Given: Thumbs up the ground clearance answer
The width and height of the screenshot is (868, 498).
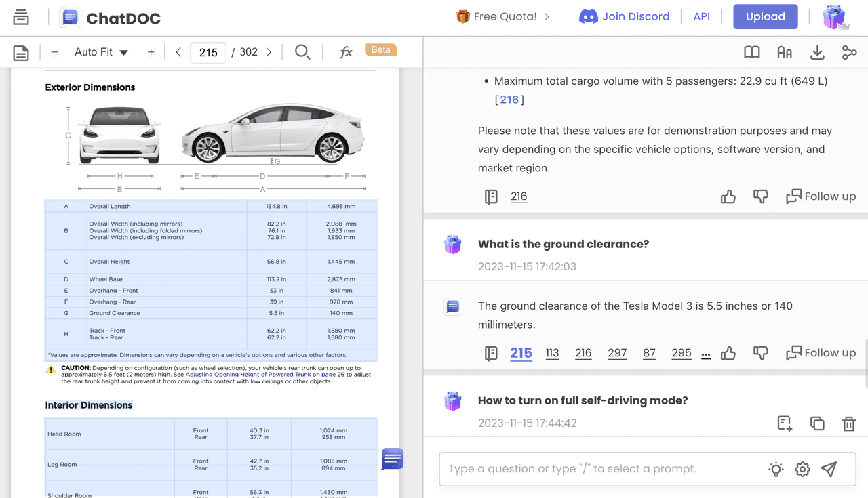Looking at the screenshot, I should (x=728, y=353).
